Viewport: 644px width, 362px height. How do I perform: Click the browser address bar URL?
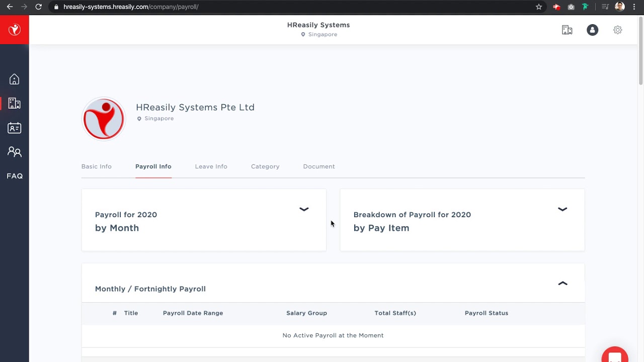click(131, 7)
